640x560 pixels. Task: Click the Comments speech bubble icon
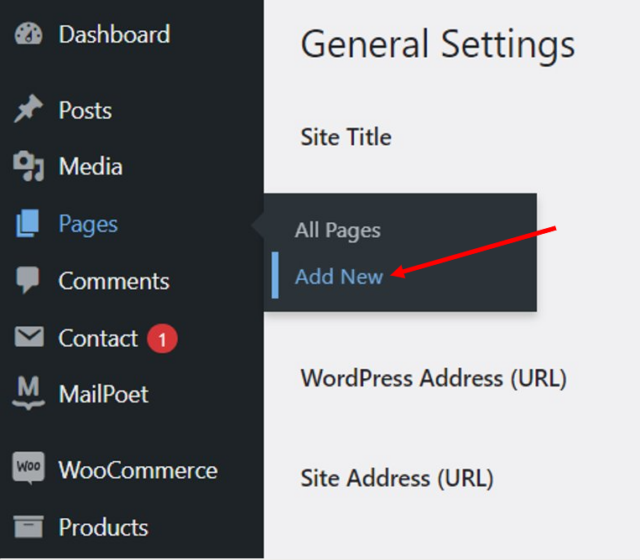tap(28, 280)
